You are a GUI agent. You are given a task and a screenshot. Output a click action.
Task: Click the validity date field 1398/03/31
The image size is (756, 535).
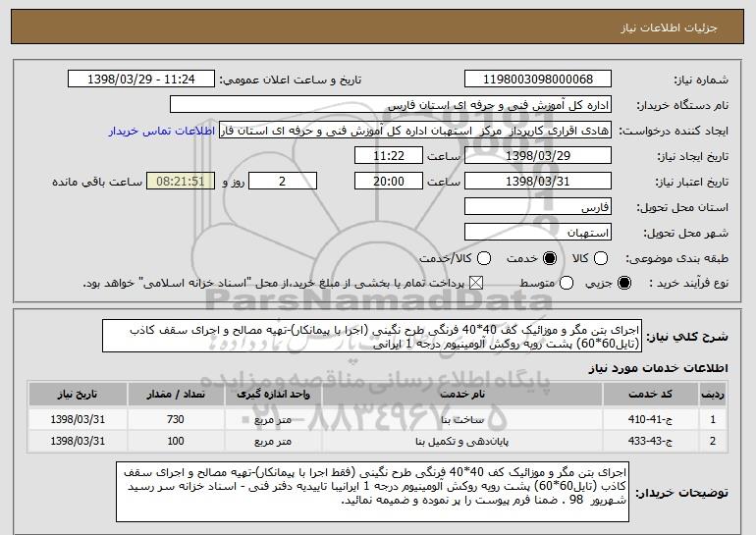coord(538,182)
